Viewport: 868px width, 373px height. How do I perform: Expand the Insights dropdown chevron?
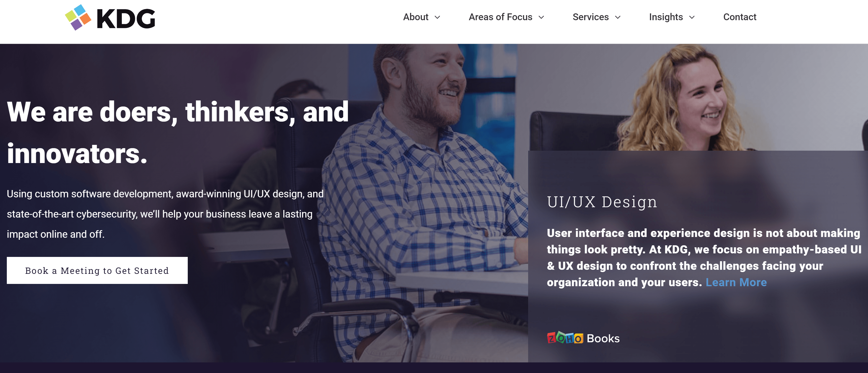click(692, 17)
